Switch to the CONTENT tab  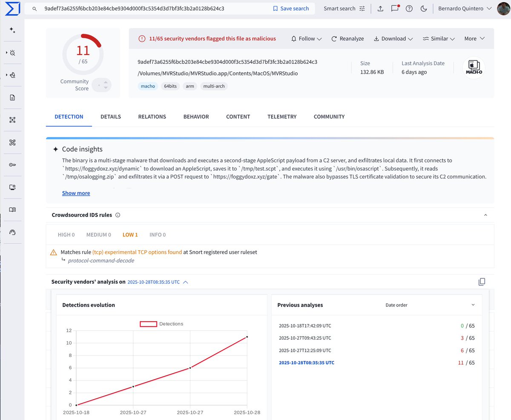(238, 117)
